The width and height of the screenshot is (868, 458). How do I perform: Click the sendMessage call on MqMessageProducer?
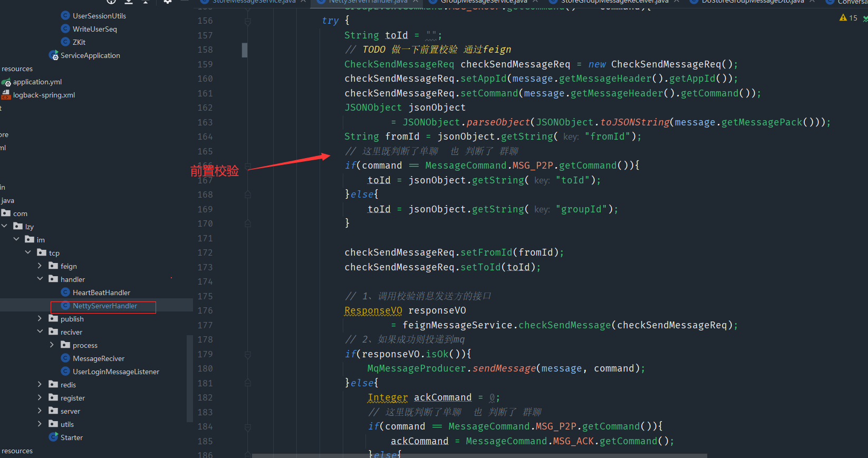(x=504, y=368)
